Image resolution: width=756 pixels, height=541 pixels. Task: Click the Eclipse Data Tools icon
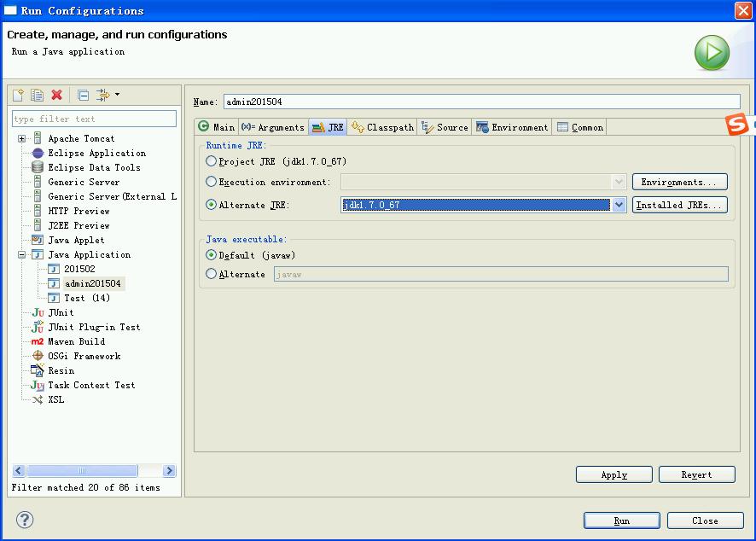coord(38,167)
